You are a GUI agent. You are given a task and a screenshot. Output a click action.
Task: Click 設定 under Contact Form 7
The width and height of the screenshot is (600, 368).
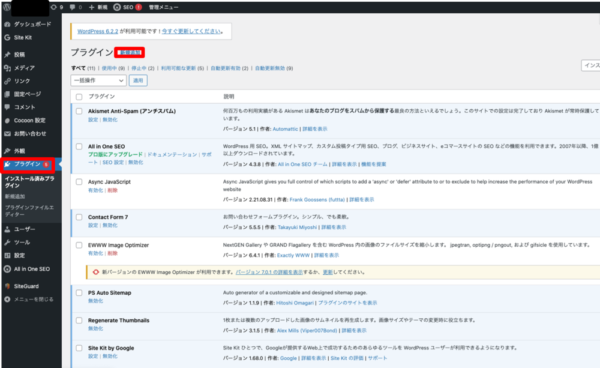(93, 225)
